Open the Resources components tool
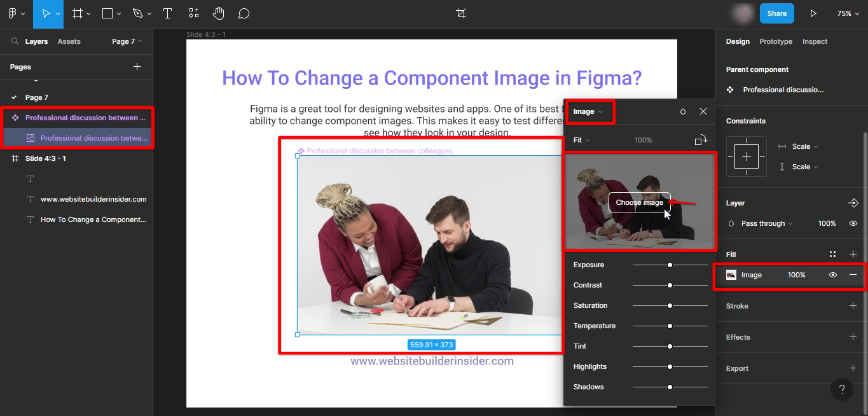Viewport: 868px width, 416px height. coord(193,13)
